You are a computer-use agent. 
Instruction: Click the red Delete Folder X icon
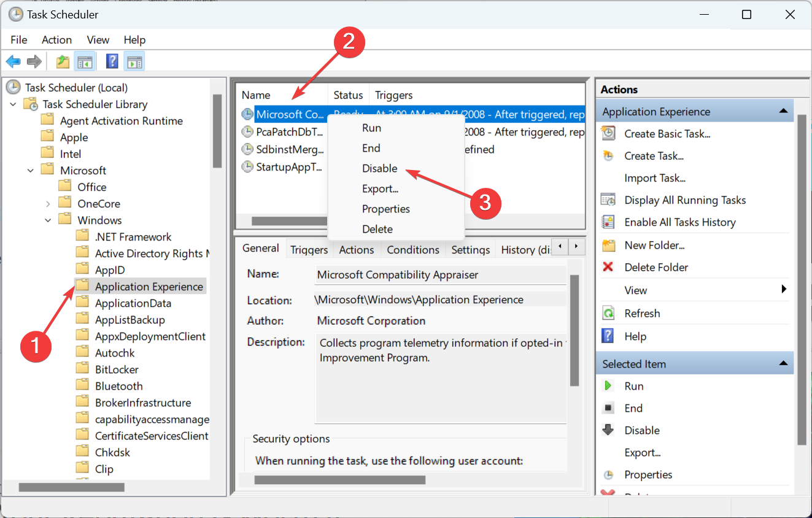(608, 267)
